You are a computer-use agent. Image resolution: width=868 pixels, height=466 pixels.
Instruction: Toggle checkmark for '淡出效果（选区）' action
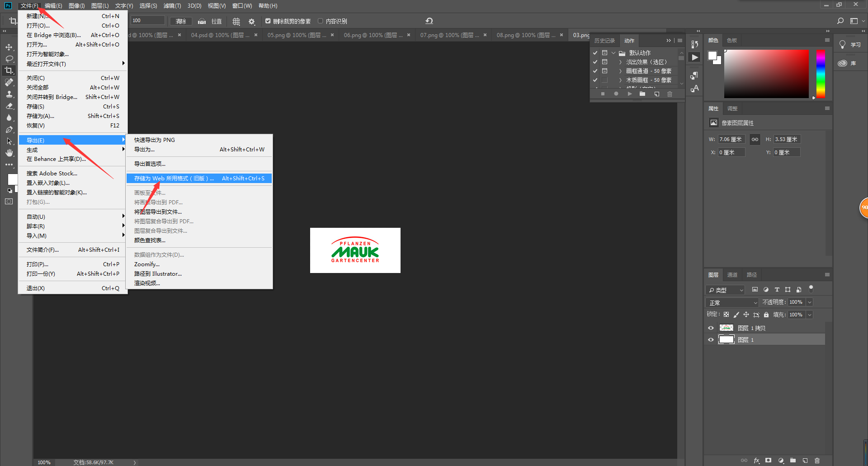click(595, 62)
